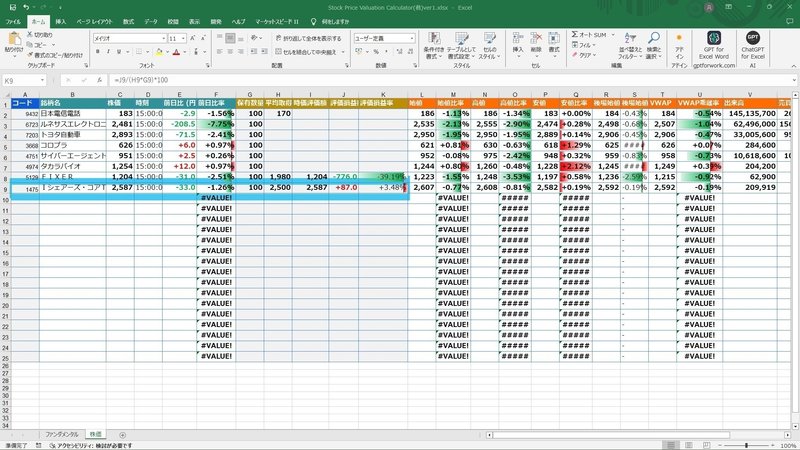
Task: Toggle top vertical alignment
Action: 219,38
